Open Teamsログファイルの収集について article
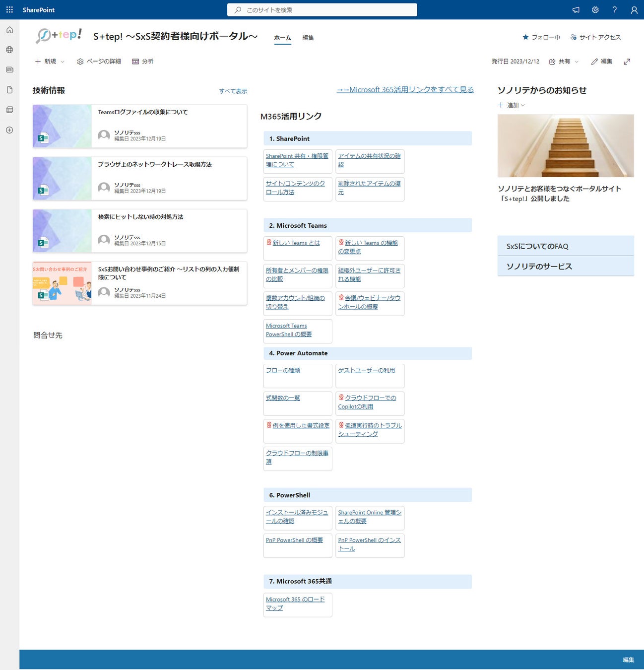Image resolution: width=644 pixels, height=670 pixels. point(142,112)
